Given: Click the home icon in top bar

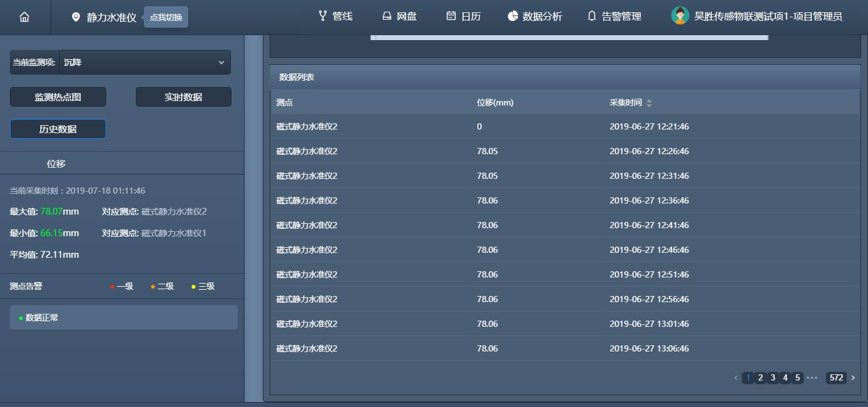Looking at the screenshot, I should [24, 17].
